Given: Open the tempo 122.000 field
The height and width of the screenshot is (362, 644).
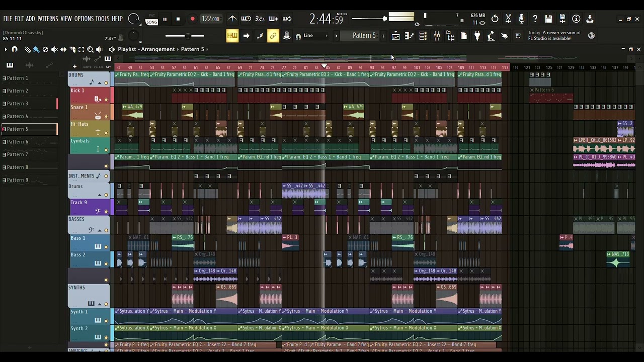Looking at the screenshot, I should [x=210, y=19].
